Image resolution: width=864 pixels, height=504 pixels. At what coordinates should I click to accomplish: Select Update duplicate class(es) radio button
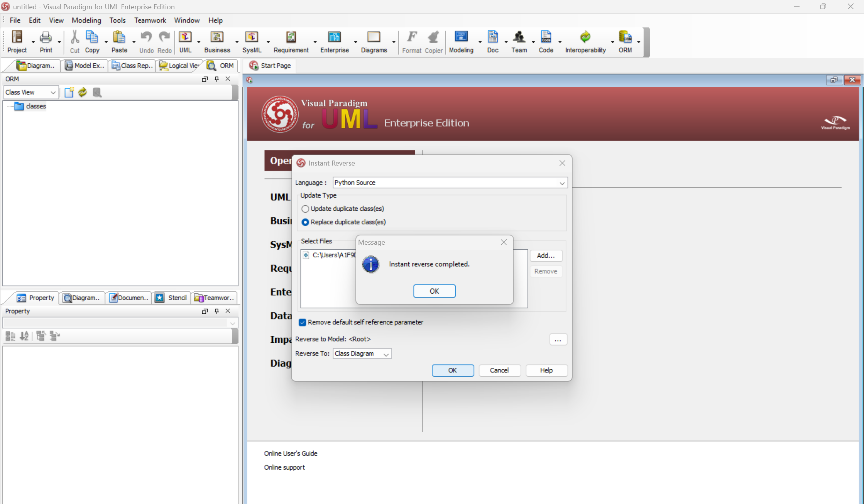pyautogui.click(x=305, y=209)
